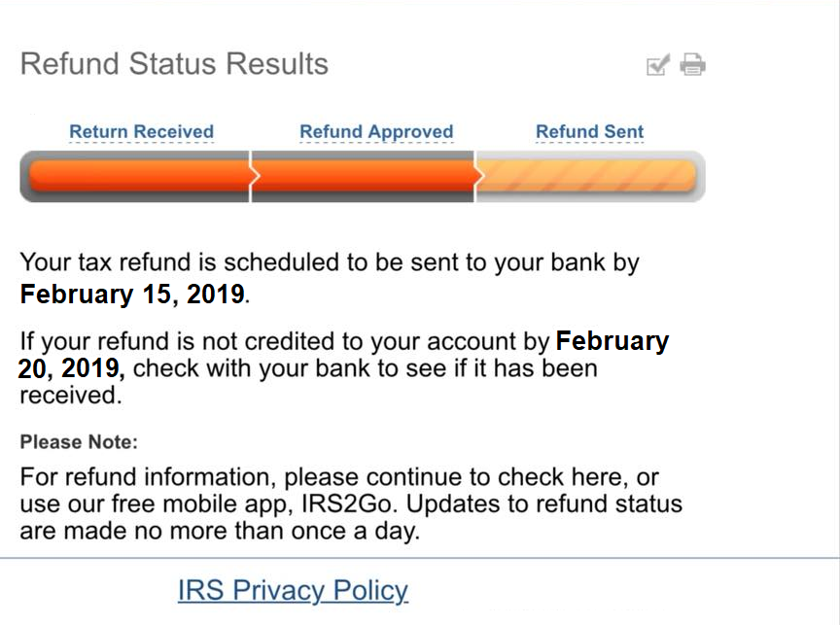Click the printer icon to print results
This screenshot has height=625, width=840.
pyautogui.click(x=692, y=64)
